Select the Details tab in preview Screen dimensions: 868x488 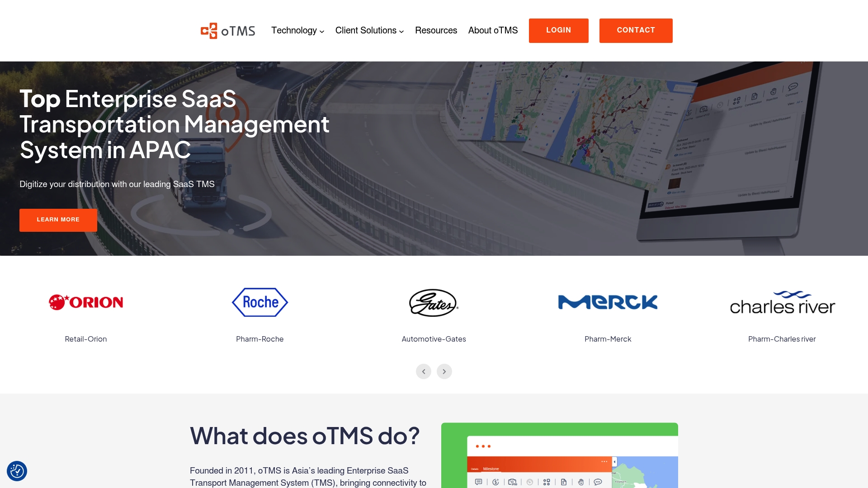pyautogui.click(x=475, y=469)
